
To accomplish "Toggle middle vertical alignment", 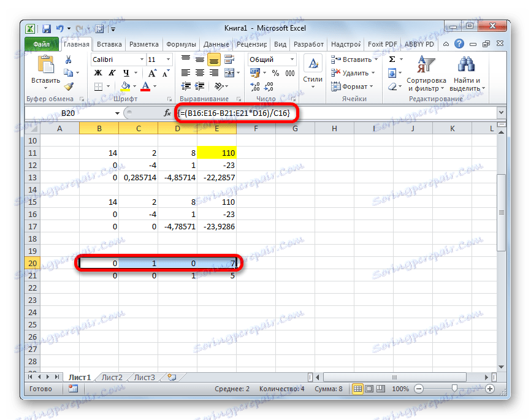I will pyautogui.click(x=200, y=59).
